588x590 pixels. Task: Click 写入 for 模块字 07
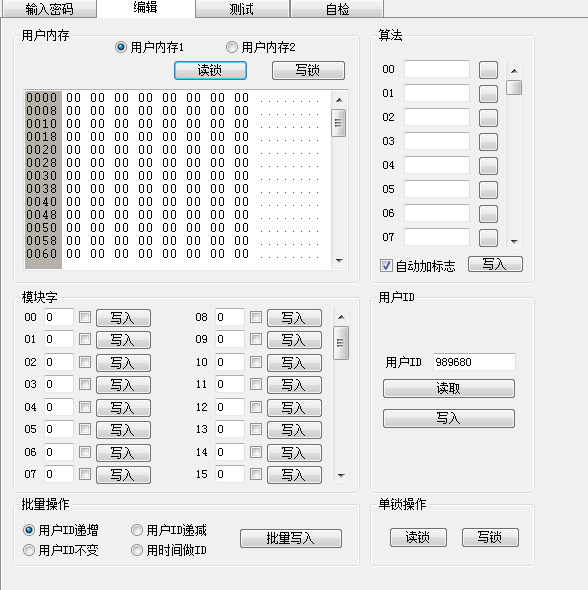click(x=123, y=475)
